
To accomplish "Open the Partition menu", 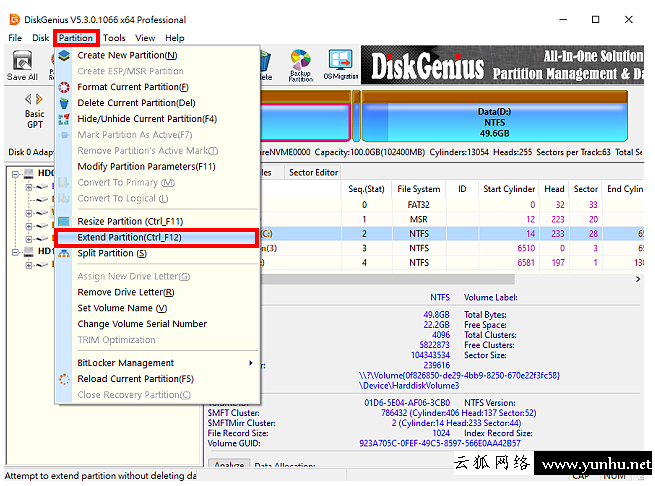I will tap(76, 38).
